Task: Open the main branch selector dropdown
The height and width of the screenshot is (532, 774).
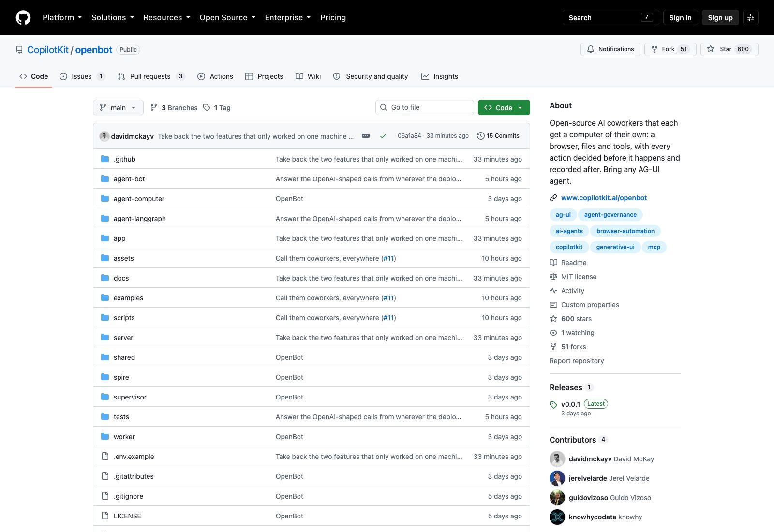Action: pyautogui.click(x=118, y=107)
